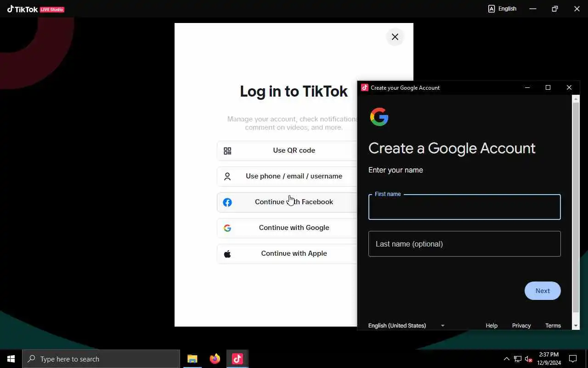Open the Windows Start menu

pyautogui.click(x=11, y=359)
